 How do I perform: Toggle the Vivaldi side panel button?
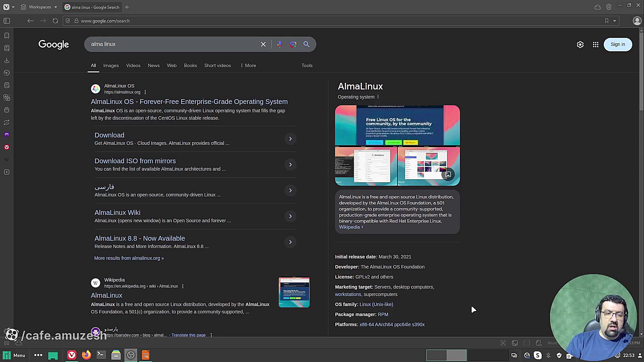point(7,21)
